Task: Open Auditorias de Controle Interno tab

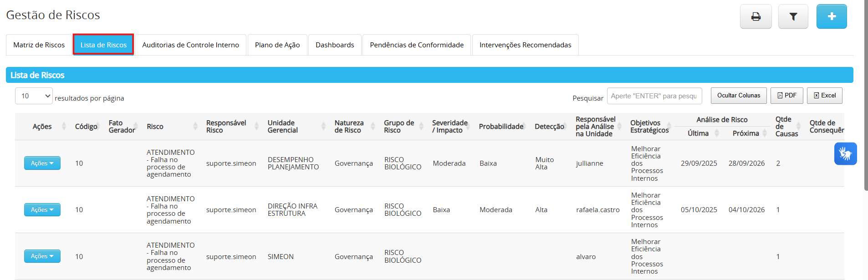Action: 190,45
